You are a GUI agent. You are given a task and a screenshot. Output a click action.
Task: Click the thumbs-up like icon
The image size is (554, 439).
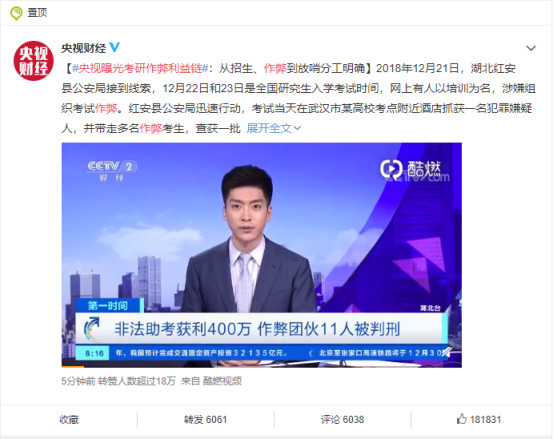(461, 419)
